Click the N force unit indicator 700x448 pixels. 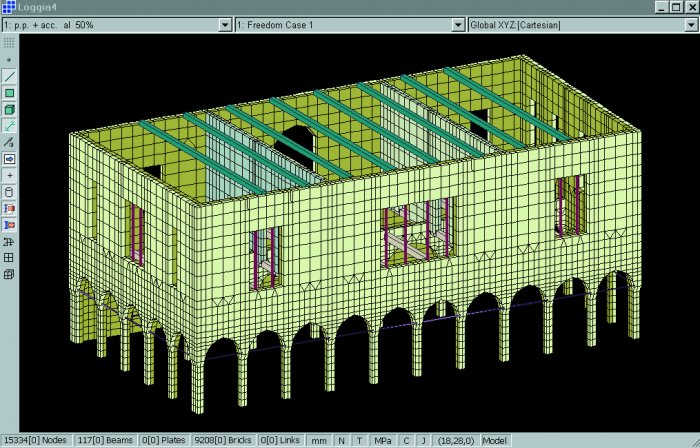pyautogui.click(x=341, y=440)
